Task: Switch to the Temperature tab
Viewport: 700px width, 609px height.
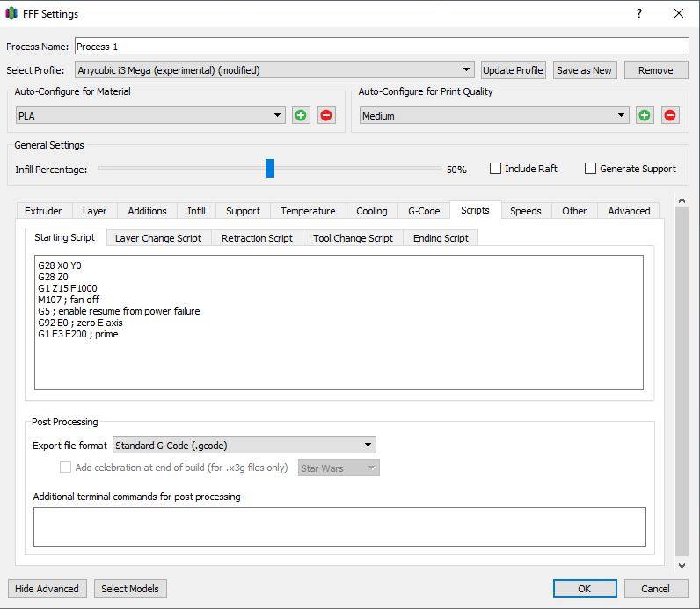Action: (x=308, y=211)
